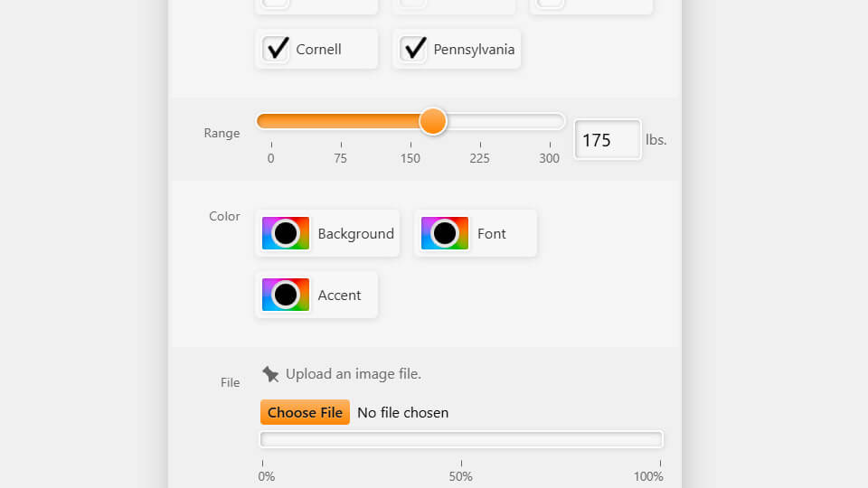Click the No file chosen text
Image resolution: width=868 pixels, height=488 pixels.
click(x=403, y=413)
